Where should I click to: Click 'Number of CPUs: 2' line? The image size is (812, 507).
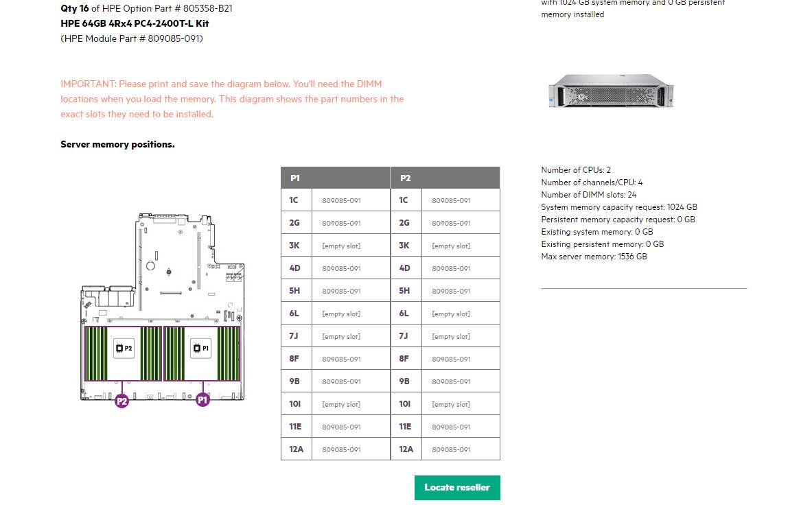(x=576, y=169)
